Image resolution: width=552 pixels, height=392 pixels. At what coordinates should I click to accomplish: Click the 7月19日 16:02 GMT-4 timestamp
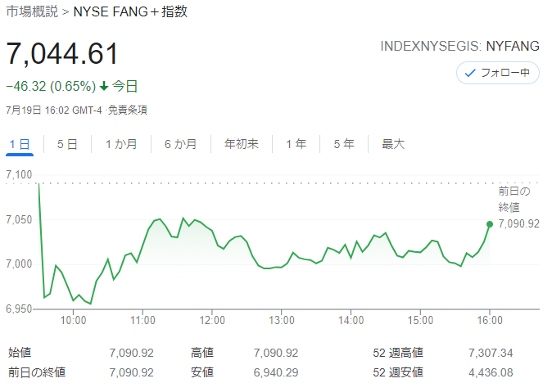point(54,110)
